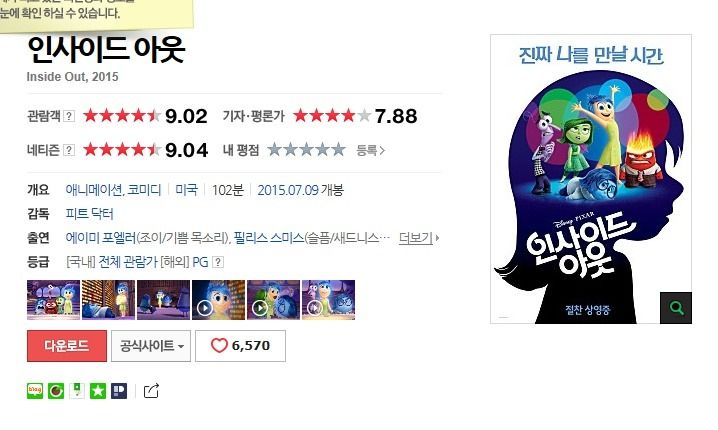Image resolution: width=718 pixels, height=430 pixels.
Task: Click the dark blue P share icon
Action: (119, 391)
